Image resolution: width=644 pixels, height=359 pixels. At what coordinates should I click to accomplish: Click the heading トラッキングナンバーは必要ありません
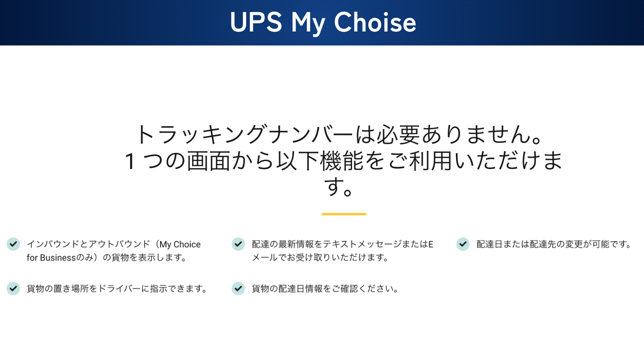[339, 134]
